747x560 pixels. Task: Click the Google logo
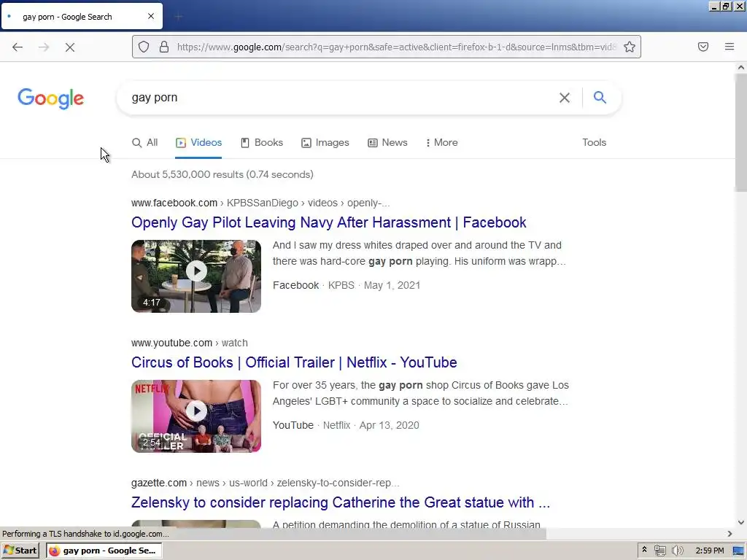51,98
